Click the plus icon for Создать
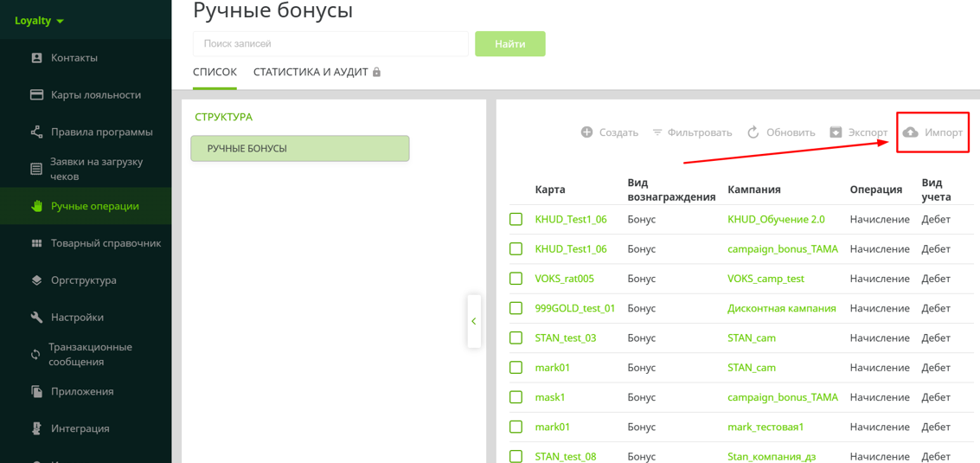 coord(586,132)
